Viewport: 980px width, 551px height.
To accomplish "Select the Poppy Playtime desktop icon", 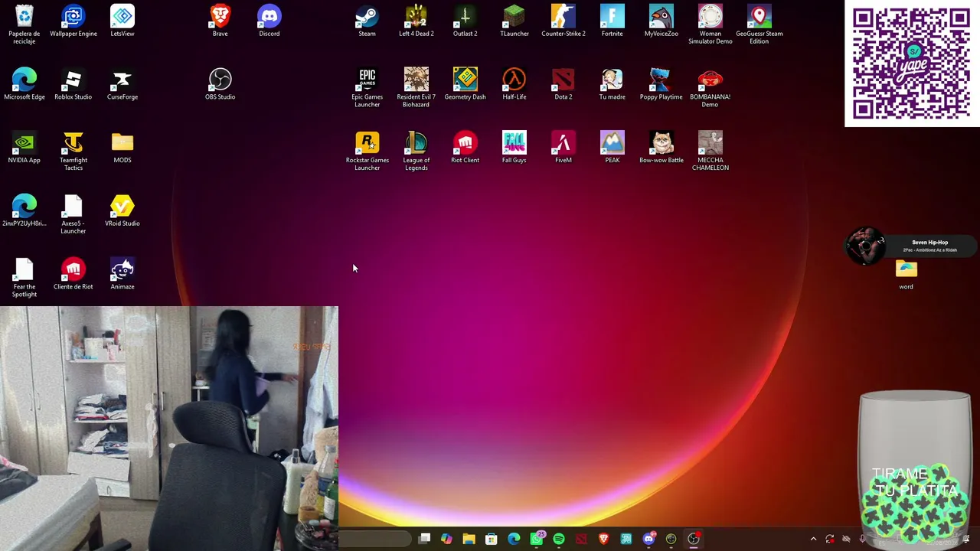I will [x=661, y=84].
